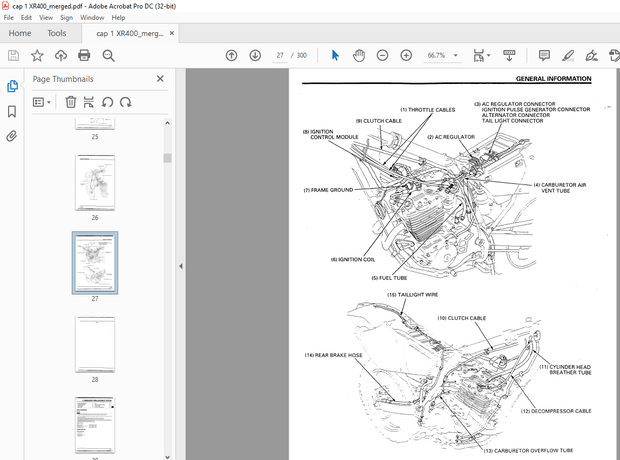Click the fit page width icon
Image resolution: width=620 pixels, height=460 pixels.
[x=479, y=55]
